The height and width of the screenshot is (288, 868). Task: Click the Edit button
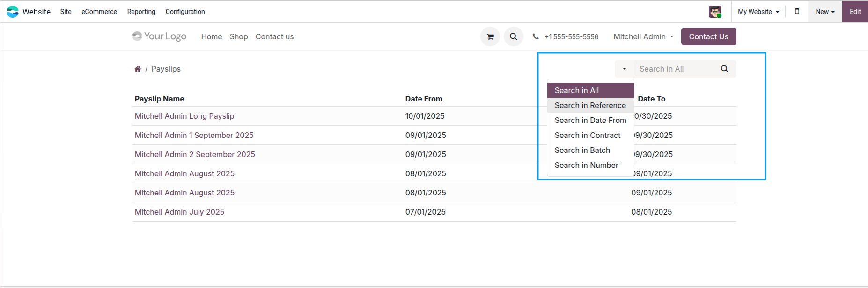point(855,12)
